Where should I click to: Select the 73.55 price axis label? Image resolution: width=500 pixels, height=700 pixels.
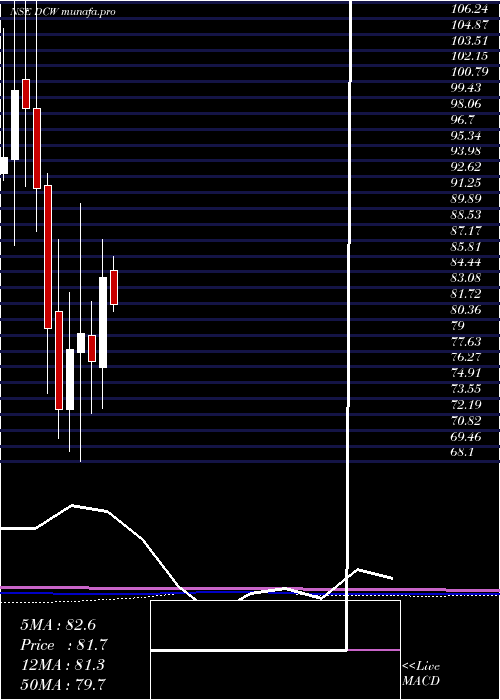[x=467, y=389]
